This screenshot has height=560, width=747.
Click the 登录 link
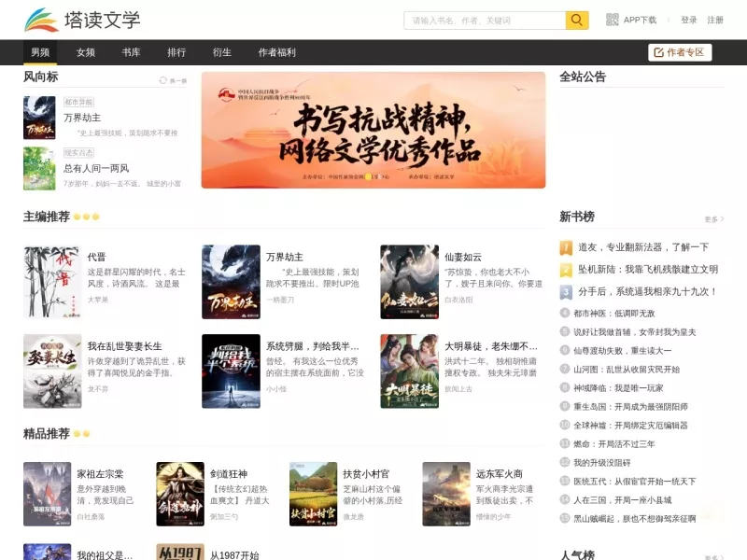pyautogui.click(x=689, y=20)
